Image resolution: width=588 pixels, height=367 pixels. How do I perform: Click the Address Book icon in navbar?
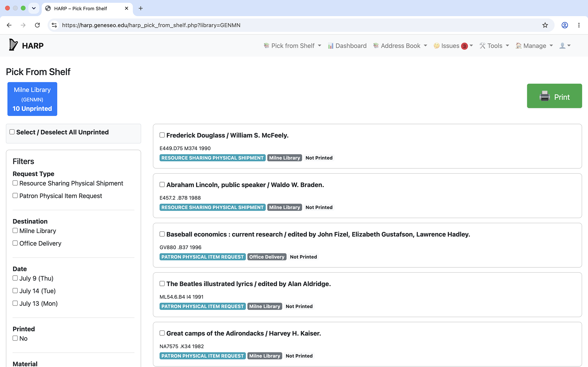[376, 46]
